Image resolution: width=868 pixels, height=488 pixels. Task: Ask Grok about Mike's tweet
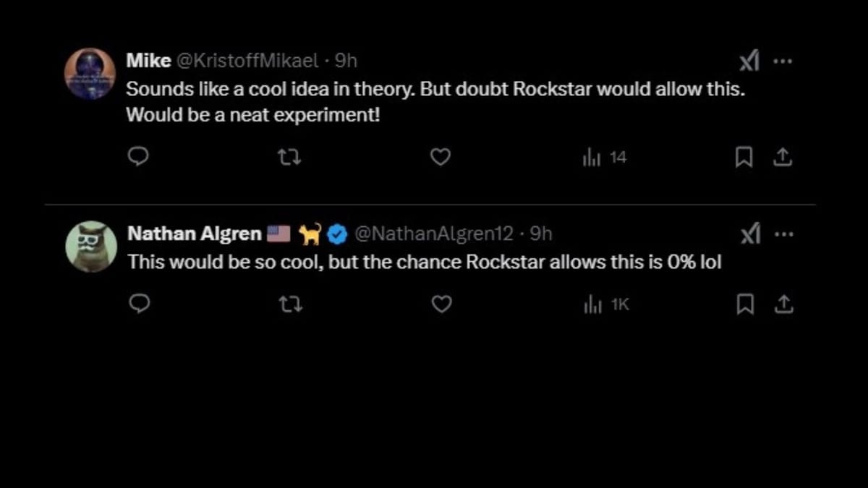click(750, 61)
